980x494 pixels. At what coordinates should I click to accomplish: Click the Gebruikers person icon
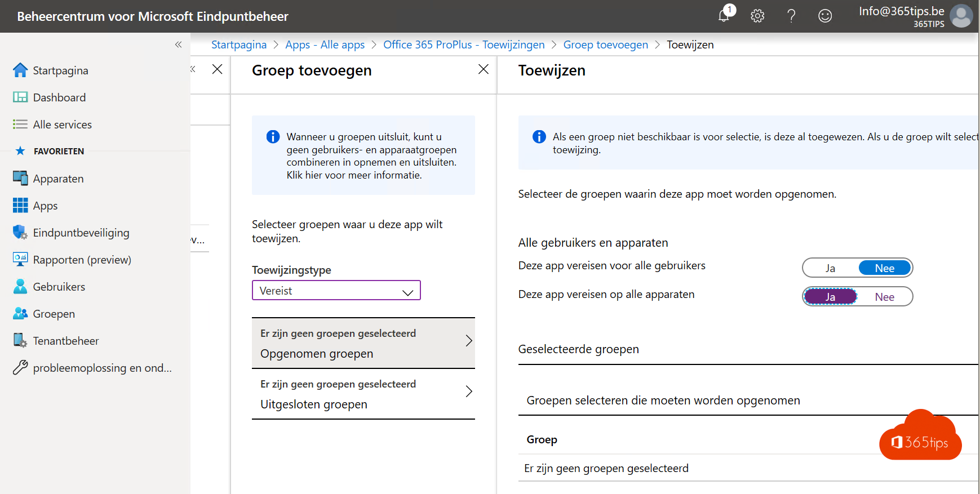pos(20,287)
